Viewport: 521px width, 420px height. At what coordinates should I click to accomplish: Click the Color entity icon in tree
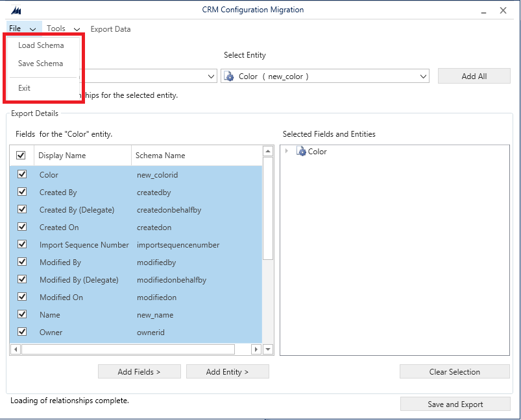[301, 152]
